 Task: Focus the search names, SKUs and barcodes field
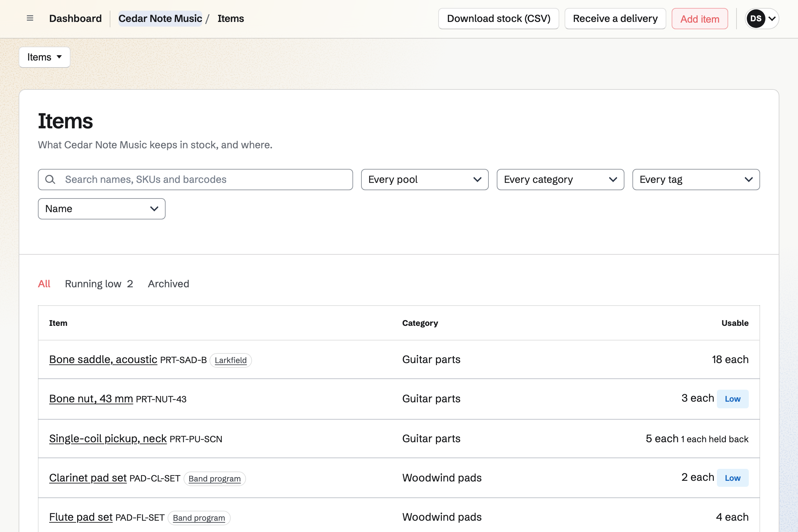click(196, 180)
